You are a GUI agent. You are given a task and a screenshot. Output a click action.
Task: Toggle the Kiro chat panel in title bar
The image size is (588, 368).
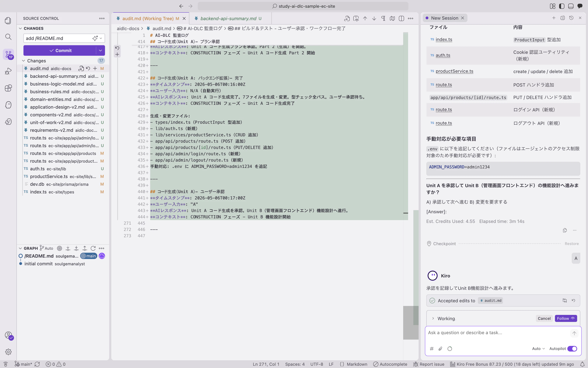(580, 6)
